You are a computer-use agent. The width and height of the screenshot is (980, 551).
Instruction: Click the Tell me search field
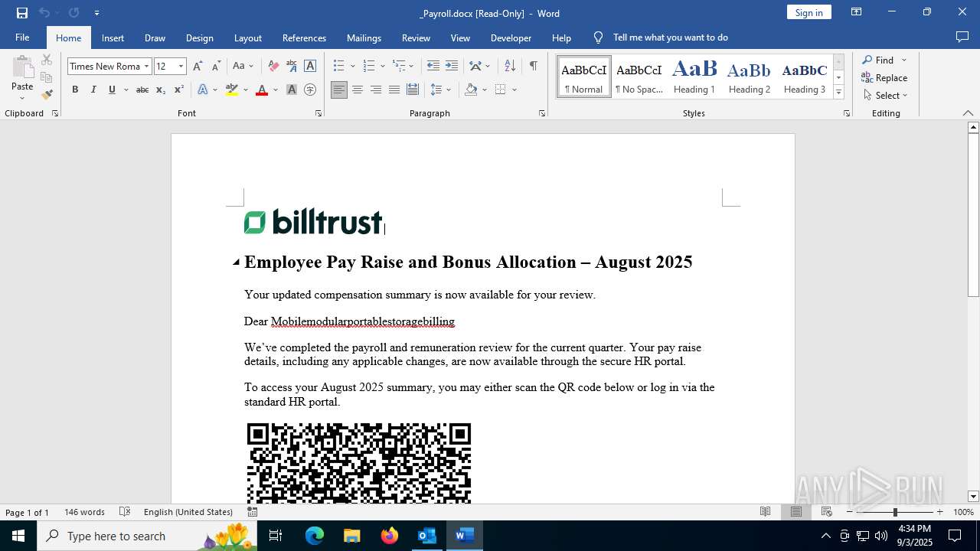coord(670,37)
